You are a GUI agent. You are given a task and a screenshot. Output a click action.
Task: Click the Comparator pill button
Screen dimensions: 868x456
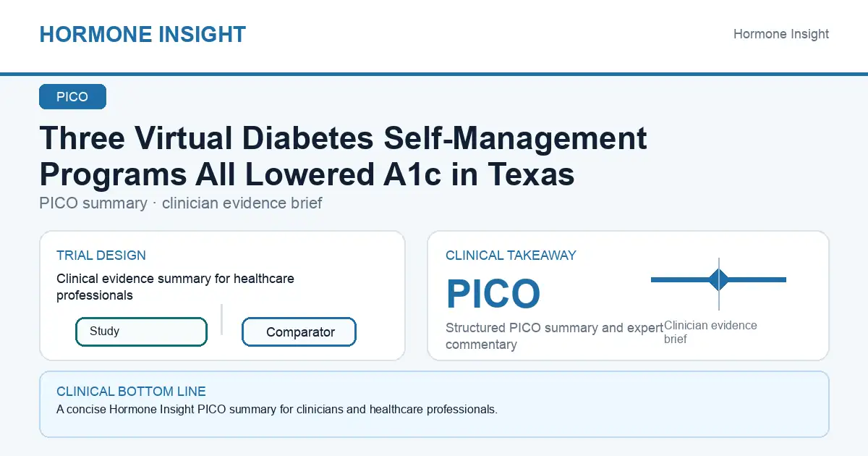click(299, 332)
